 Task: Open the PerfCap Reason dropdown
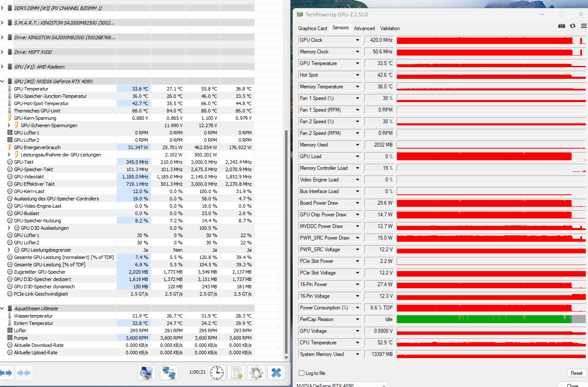357,319
